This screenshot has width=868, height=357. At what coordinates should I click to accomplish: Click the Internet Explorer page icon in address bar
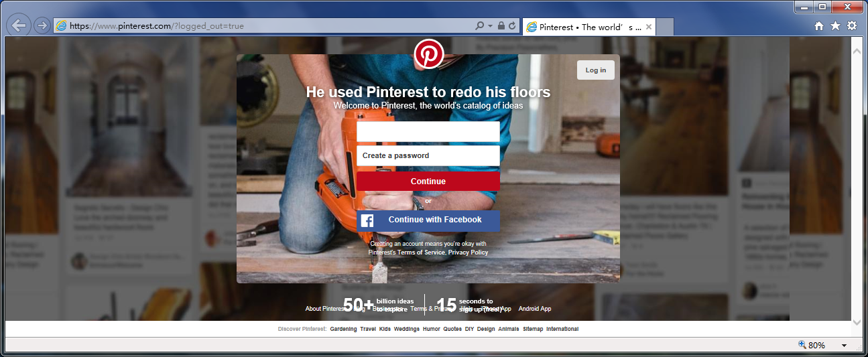62,26
